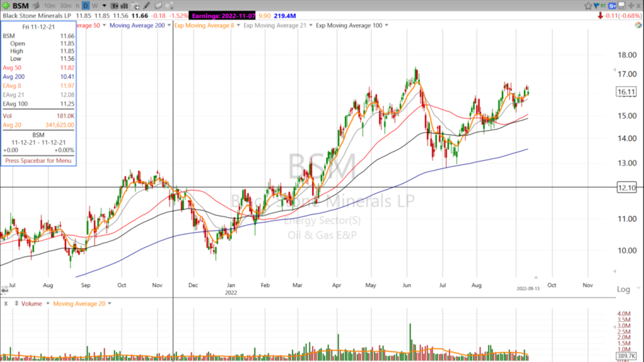Close the BSM chart with X
644x362 pixels.
639,6
